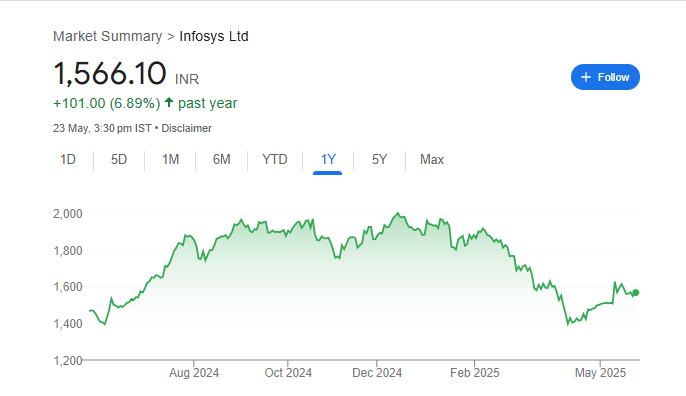Click the current price dot on chart
The height and width of the screenshot is (396, 686).
pos(636,293)
